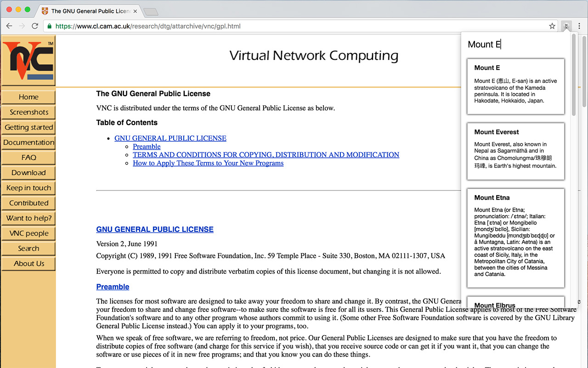Bookmark the page with the star icon

(x=552, y=26)
